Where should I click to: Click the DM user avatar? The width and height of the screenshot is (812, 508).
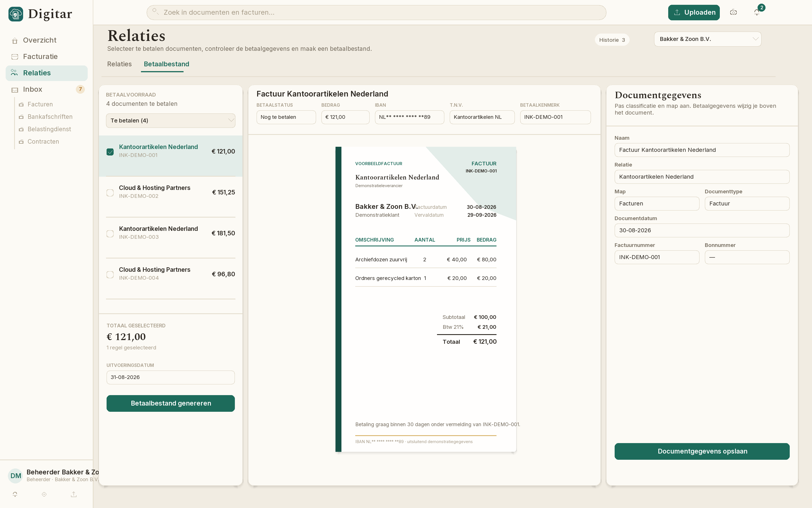tap(16, 476)
